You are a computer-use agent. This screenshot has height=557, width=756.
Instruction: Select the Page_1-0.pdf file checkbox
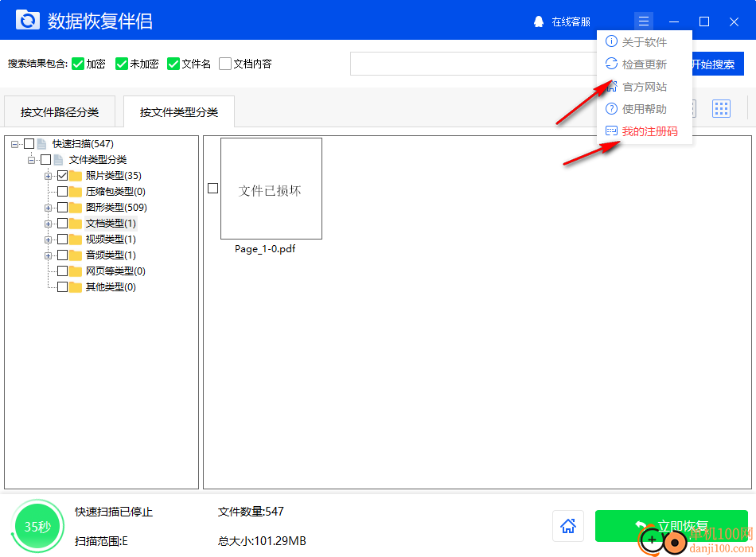point(212,188)
